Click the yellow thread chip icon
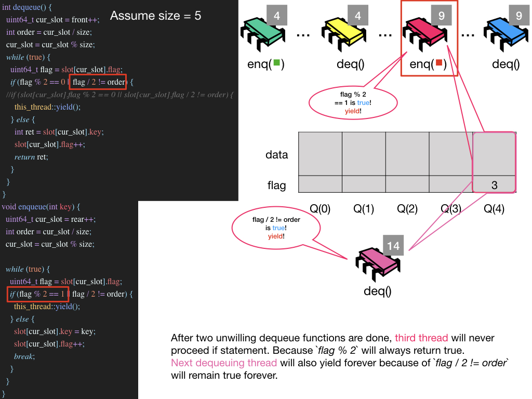The width and height of the screenshot is (532, 399). click(344, 34)
